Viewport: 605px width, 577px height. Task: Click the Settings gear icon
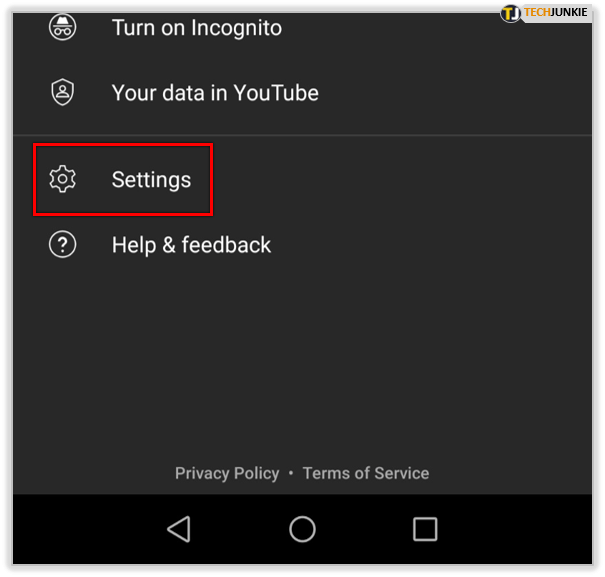click(63, 179)
